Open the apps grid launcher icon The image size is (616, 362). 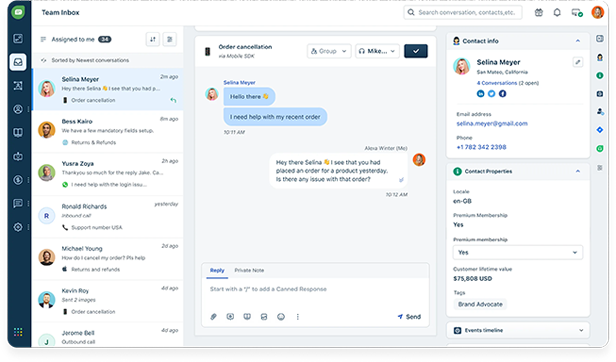[18, 332]
